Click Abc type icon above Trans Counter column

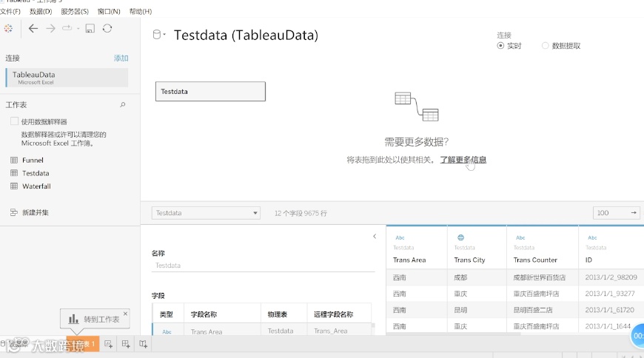point(520,237)
